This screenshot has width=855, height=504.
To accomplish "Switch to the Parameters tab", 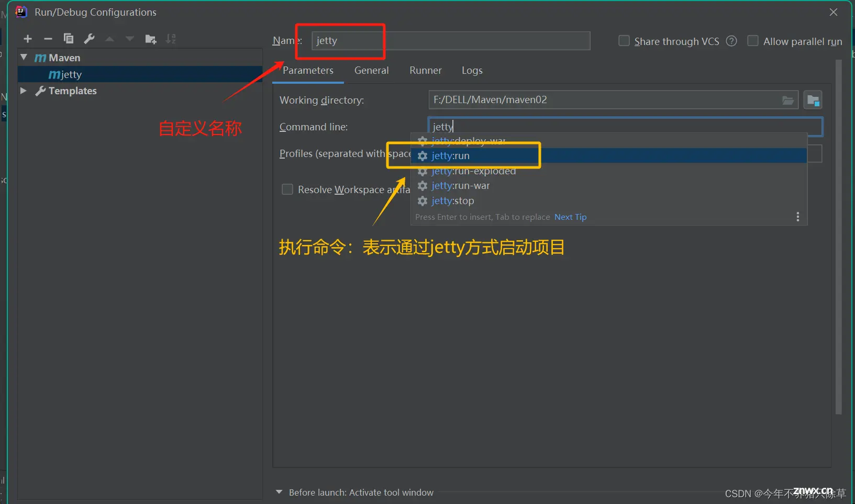I will tap(308, 71).
